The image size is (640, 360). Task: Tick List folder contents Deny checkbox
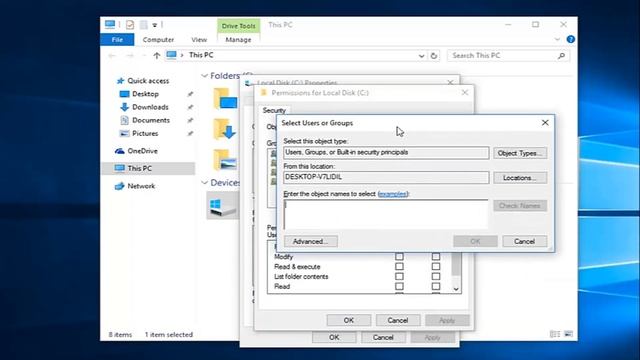(x=436, y=277)
